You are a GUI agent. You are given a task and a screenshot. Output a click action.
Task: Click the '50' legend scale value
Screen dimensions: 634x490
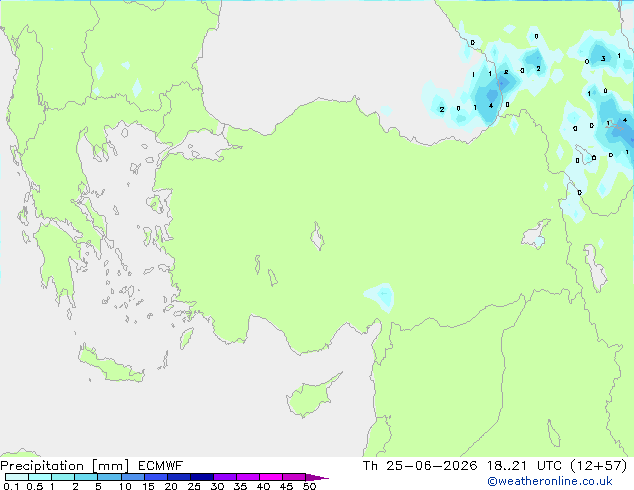tap(309, 486)
